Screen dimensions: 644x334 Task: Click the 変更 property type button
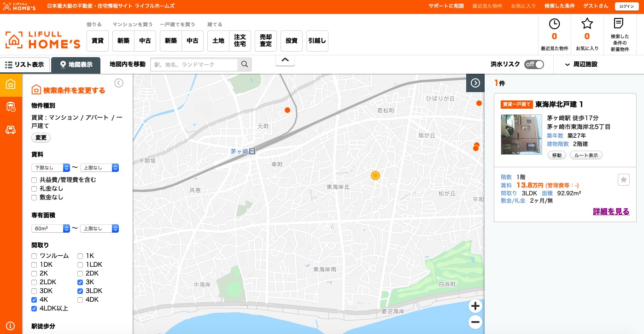[41, 138]
